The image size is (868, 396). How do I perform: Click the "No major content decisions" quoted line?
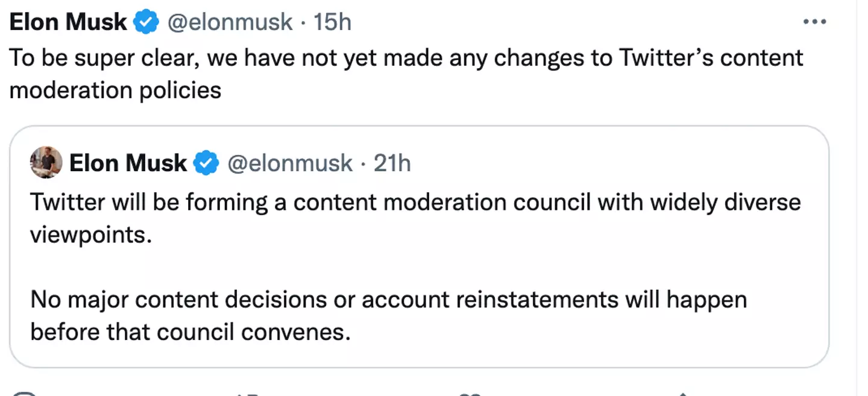tap(388, 300)
